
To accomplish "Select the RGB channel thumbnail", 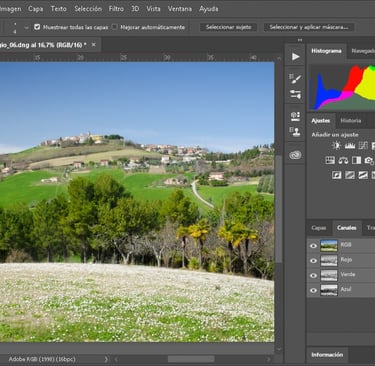I will [329, 246].
